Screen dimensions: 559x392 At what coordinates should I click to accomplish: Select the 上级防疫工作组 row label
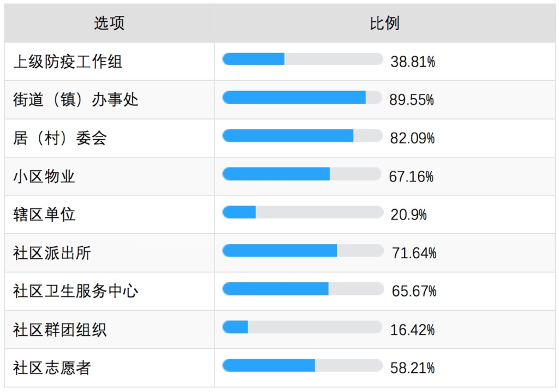click(x=68, y=62)
